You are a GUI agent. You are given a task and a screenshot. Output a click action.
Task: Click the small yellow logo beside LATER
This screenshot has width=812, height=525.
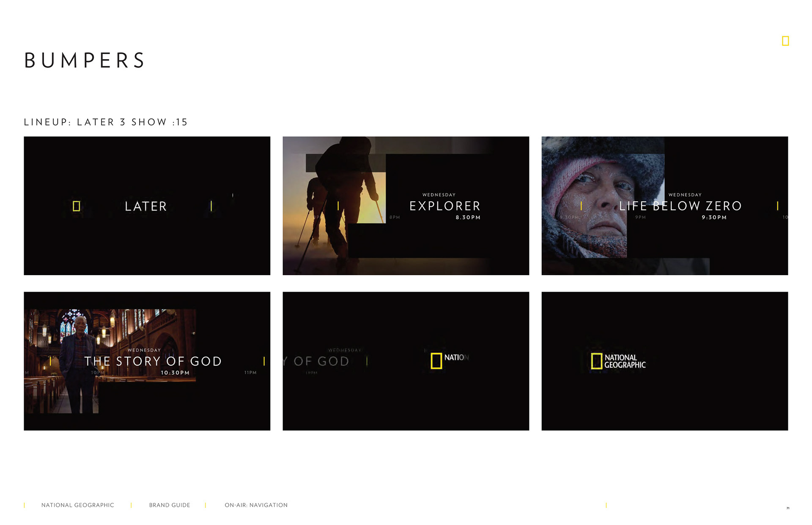click(x=77, y=206)
